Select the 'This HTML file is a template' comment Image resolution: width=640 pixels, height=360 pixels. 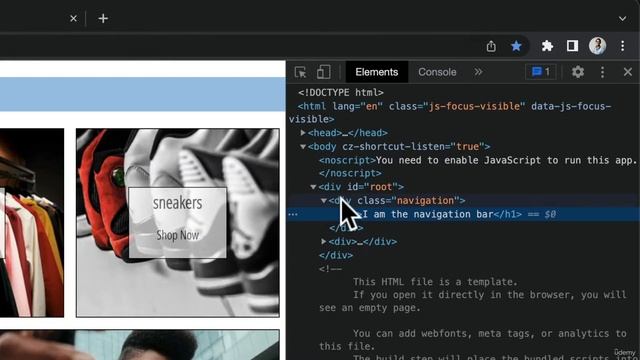point(435,282)
